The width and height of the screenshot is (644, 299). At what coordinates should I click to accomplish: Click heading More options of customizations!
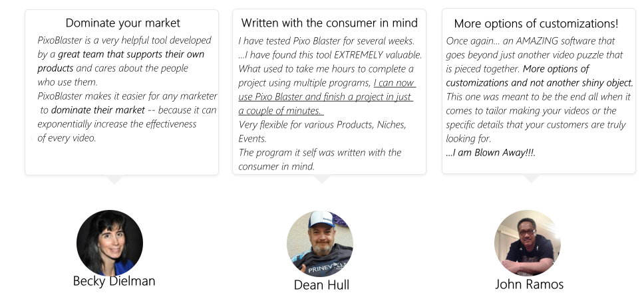536,23
